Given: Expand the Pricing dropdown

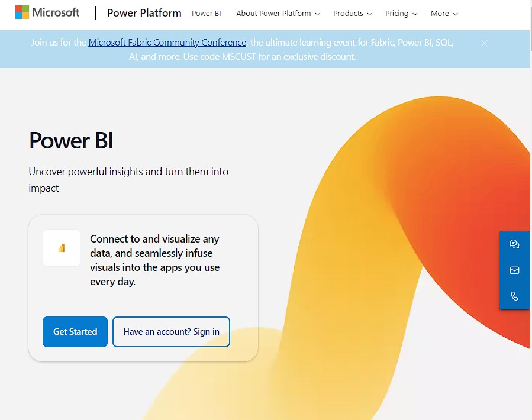Looking at the screenshot, I should 401,14.
